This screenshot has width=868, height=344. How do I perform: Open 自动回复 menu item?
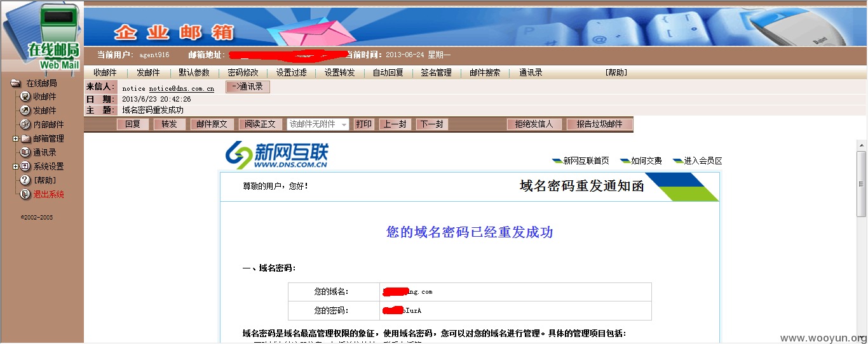pyautogui.click(x=388, y=72)
